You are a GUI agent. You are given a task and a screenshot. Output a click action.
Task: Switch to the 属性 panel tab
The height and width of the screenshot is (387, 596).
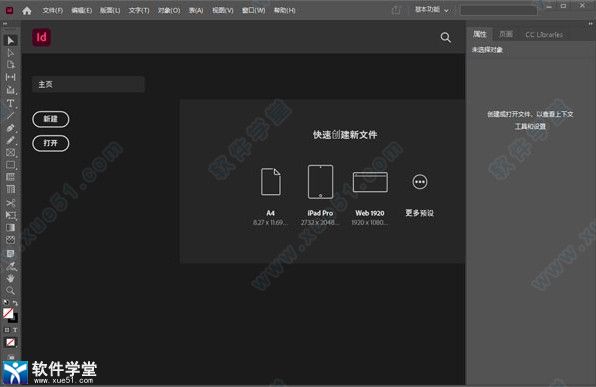pyautogui.click(x=480, y=35)
